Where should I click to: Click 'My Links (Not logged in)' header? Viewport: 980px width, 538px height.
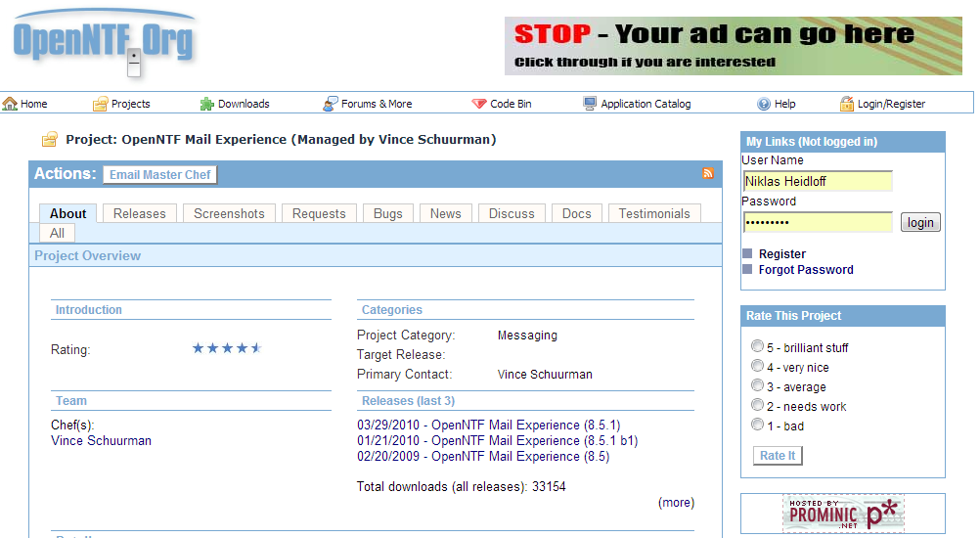tap(842, 142)
